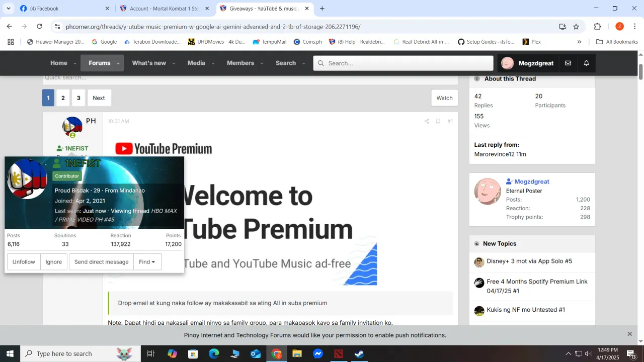Open Plex bookmark
This screenshot has height=362, width=644.
531,42
